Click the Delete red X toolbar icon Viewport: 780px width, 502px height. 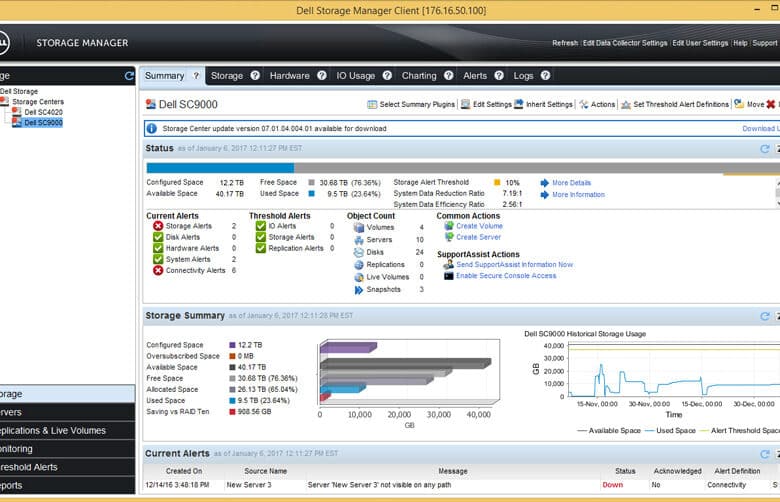click(x=771, y=104)
